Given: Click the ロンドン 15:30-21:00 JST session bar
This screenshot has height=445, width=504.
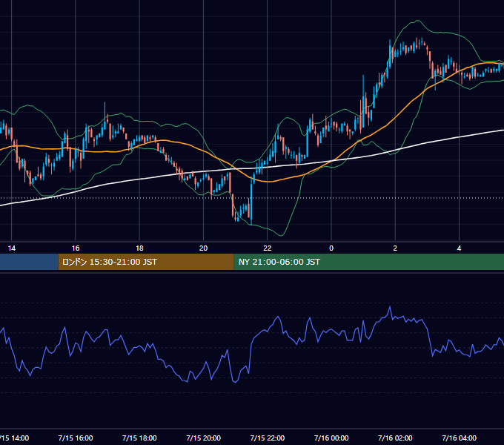Looking at the screenshot, I should pos(146,262).
